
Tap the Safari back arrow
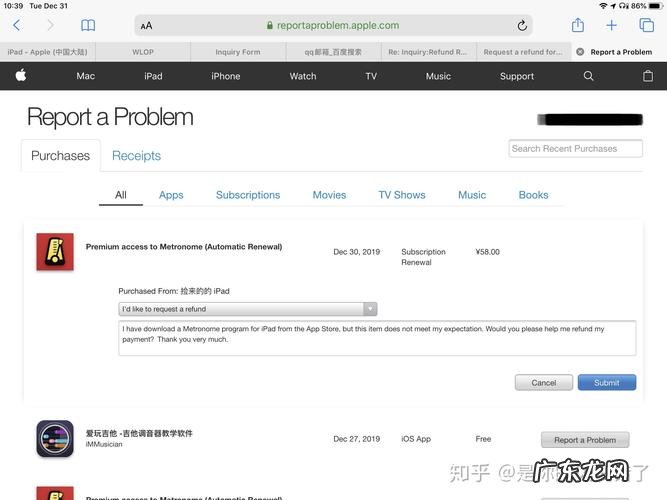[16, 25]
